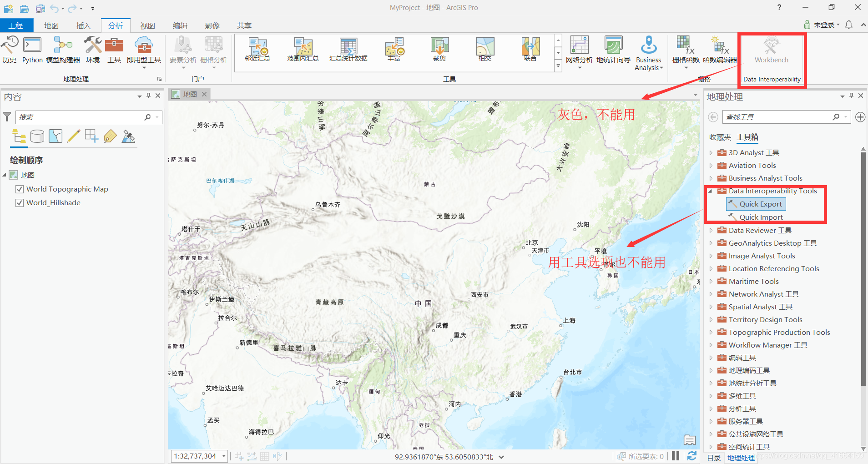Open the geoprocessing History button
This screenshot has height=464, width=868.
click(x=10, y=50)
